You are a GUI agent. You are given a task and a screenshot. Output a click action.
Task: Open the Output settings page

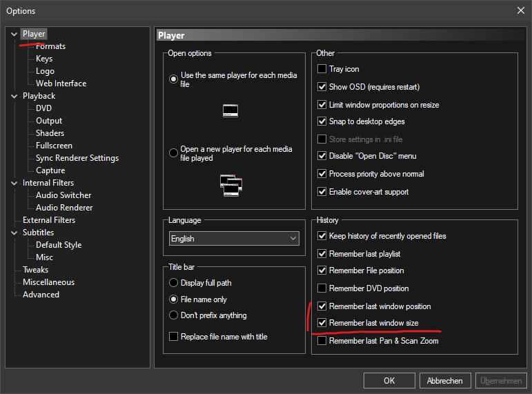pyautogui.click(x=49, y=121)
